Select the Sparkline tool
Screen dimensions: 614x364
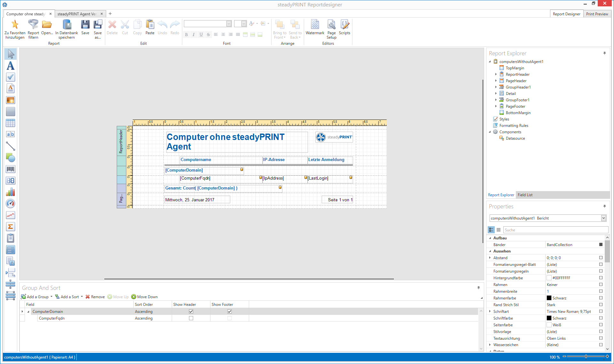[x=11, y=215]
